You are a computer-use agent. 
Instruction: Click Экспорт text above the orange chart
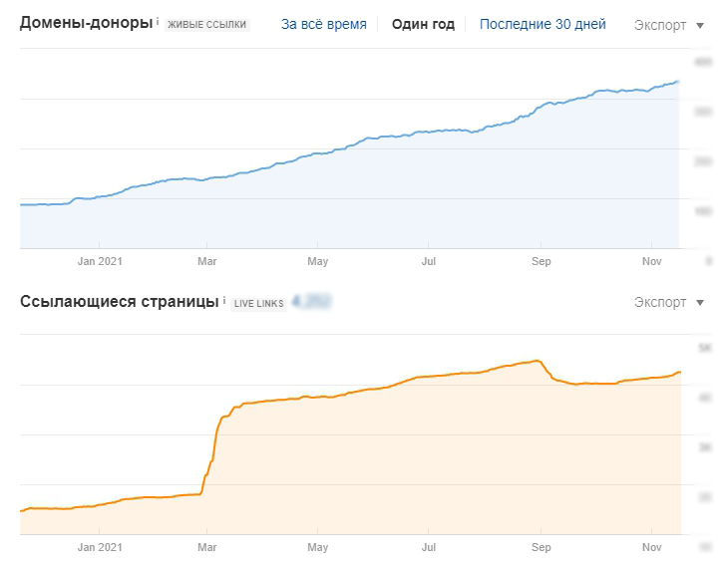[x=660, y=303]
